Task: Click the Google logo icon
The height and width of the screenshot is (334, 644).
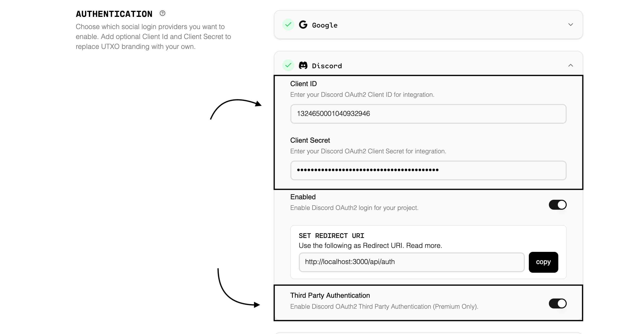Action: click(x=303, y=25)
